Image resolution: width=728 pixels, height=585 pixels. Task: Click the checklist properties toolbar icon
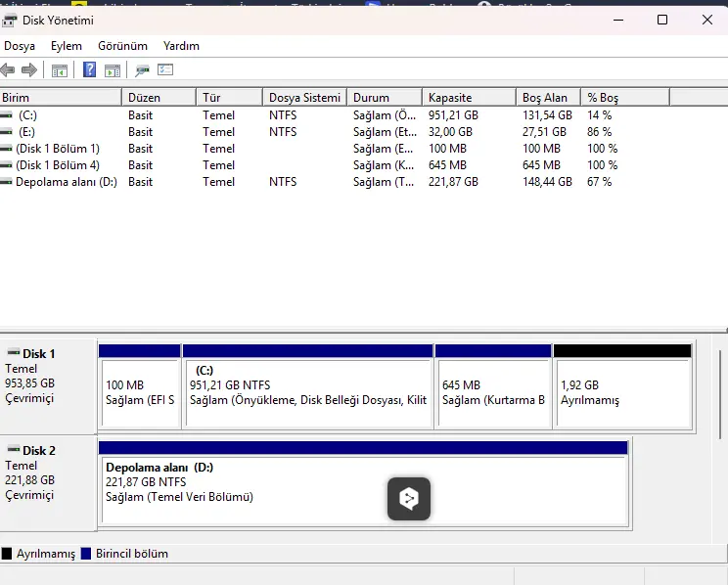click(x=165, y=69)
